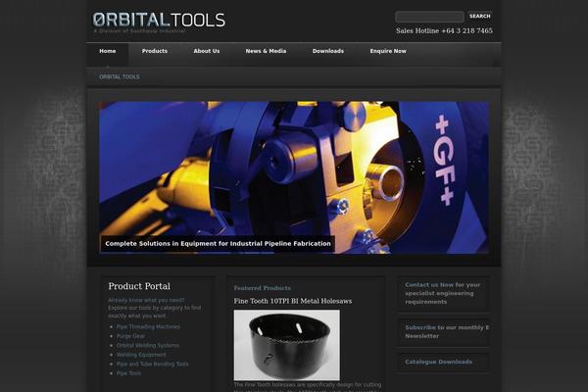
Task: Open the Purge Gear category link
Action: pos(130,336)
